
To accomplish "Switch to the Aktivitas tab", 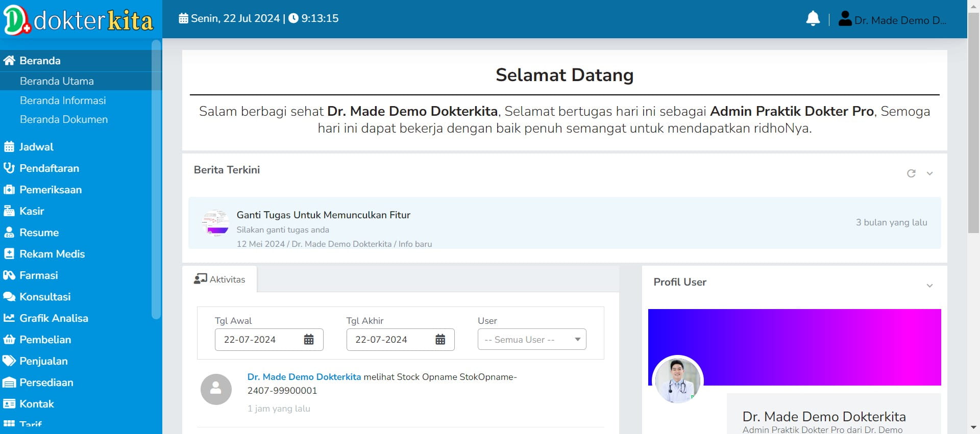I will coord(220,279).
